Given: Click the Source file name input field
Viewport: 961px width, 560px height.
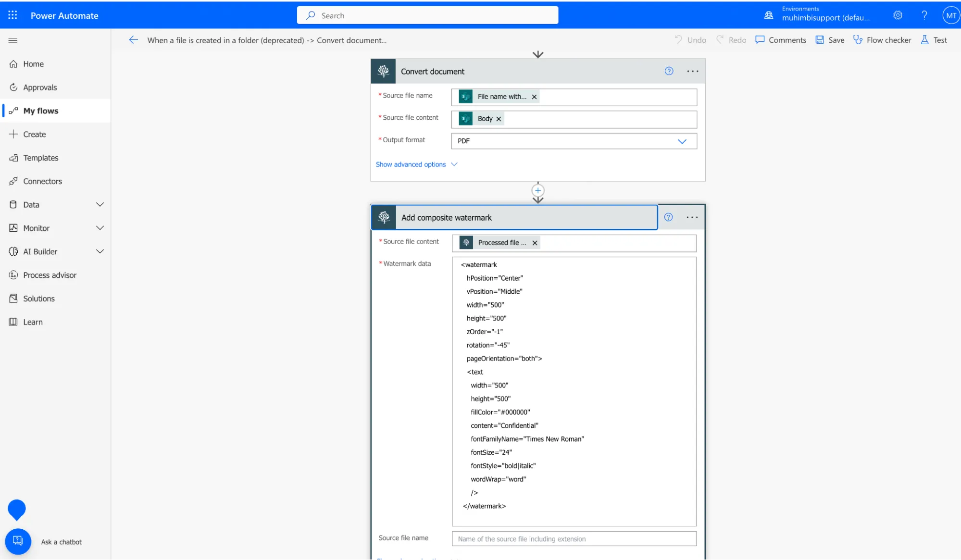Looking at the screenshot, I should pyautogui.click(x=574, y=539).
